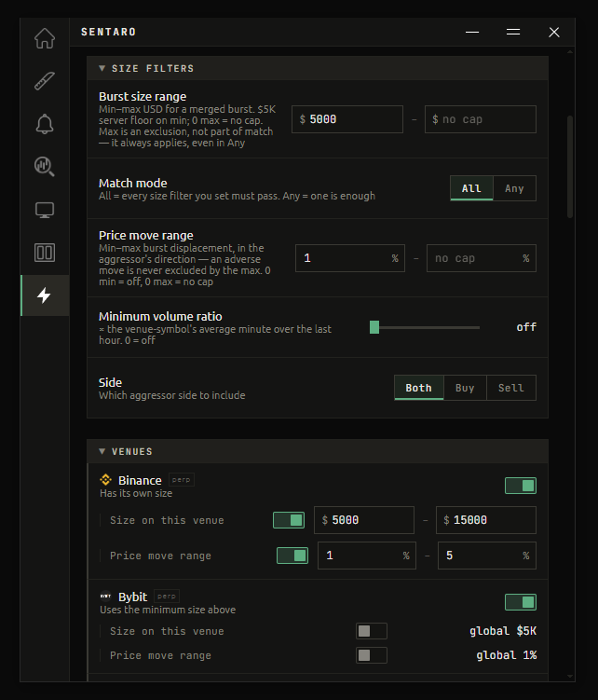
Task: Disable the Binance venue toggle
Action: 521,486
